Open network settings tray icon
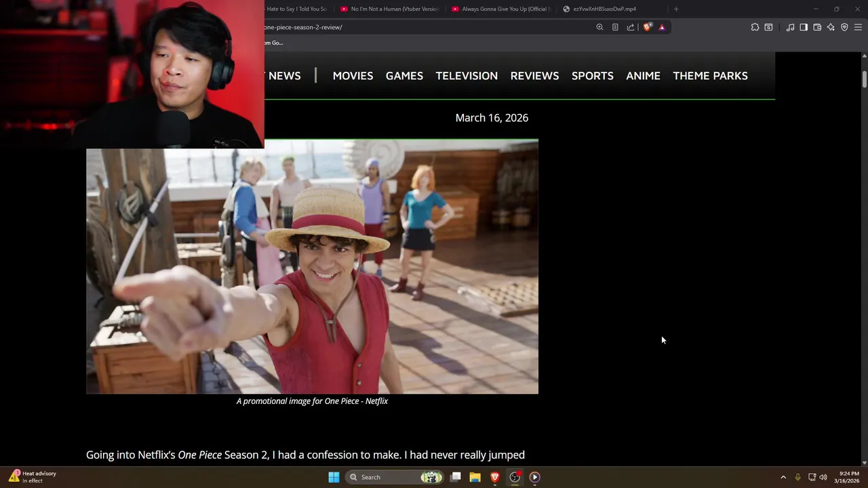Screen dimensions: 868x488 coord(812,477)
